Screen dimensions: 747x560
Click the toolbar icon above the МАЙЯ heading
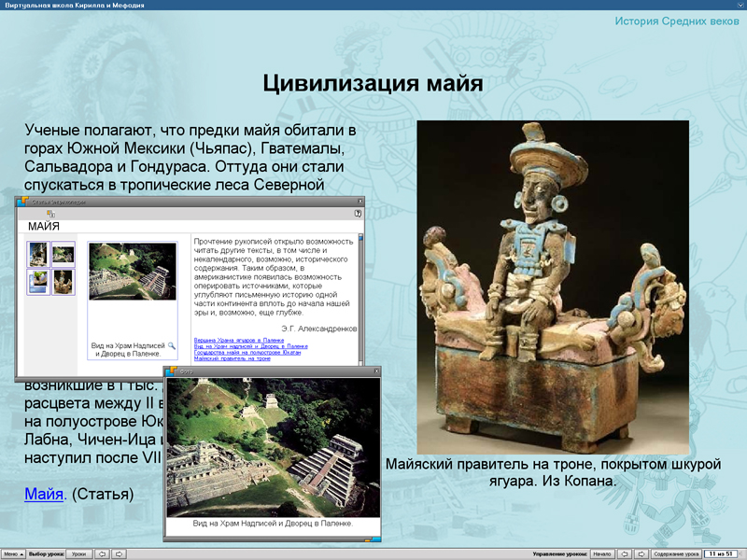[50, 214]
